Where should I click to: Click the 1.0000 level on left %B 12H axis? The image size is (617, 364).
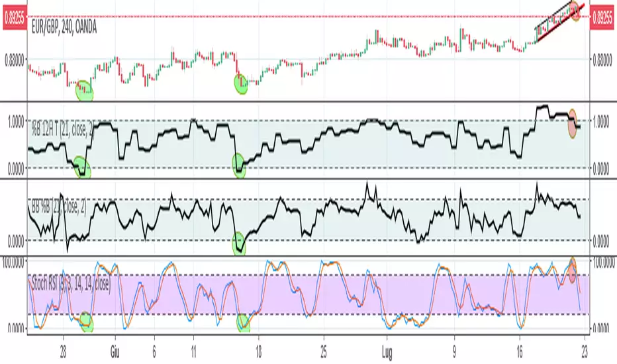coord(16,122)
